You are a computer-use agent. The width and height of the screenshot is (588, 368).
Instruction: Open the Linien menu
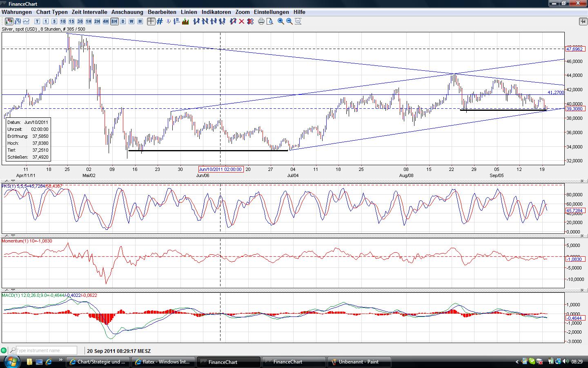(189, 12)
